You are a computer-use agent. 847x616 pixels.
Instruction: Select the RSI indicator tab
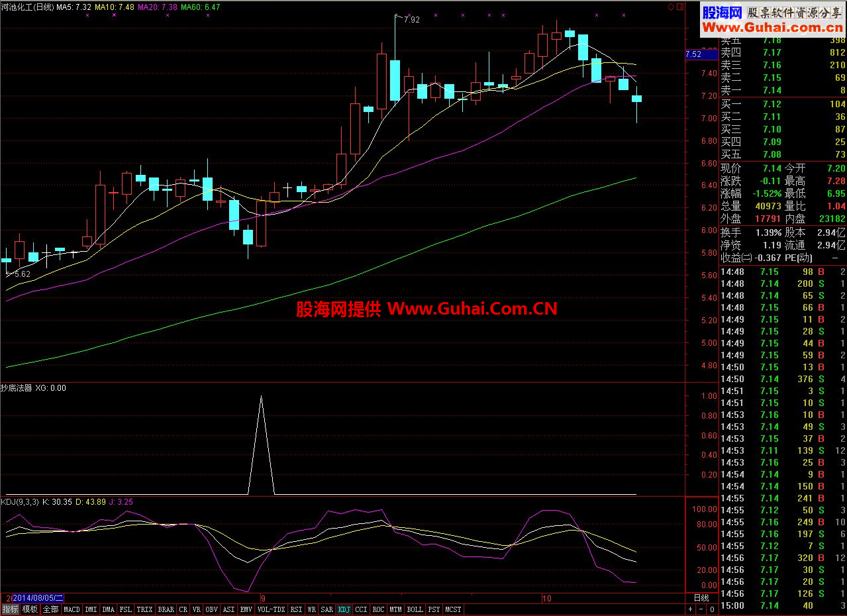[x=296, y=609]
